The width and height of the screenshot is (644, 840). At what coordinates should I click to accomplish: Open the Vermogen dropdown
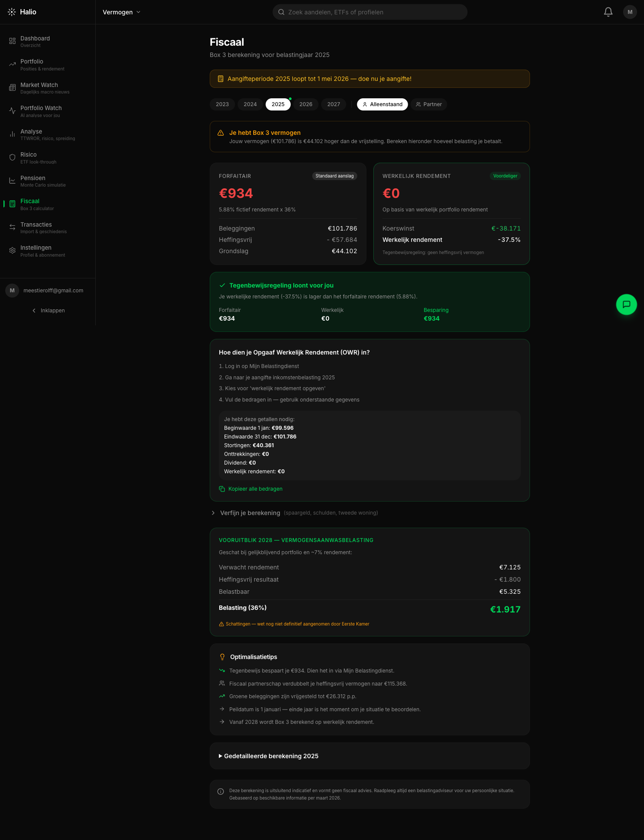[x=121, y=12]
